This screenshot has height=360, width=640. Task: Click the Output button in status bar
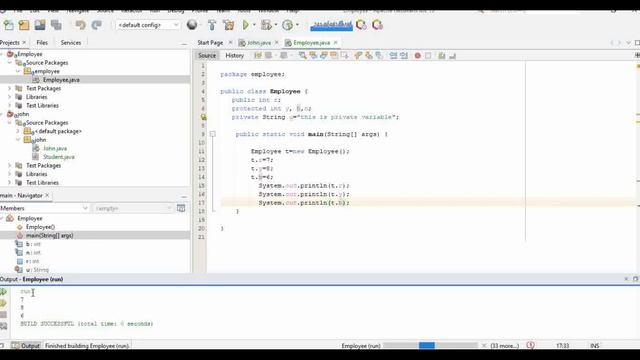(x=26, y=346)
